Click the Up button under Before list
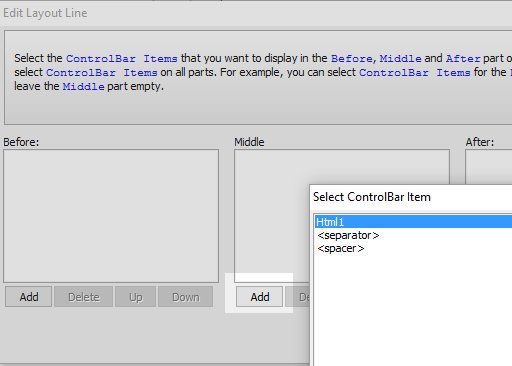The width and height of the screenshot is (512, 366). (x=135, y=297)
